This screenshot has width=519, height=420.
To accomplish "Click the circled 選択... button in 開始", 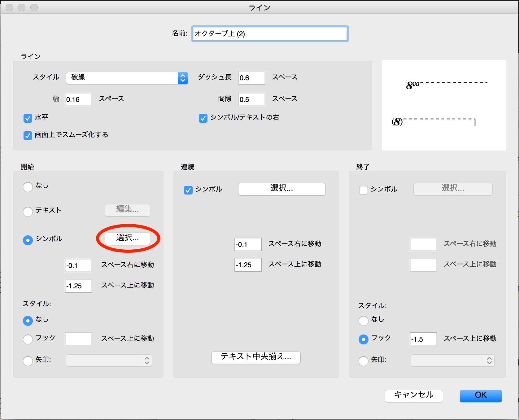I will 128,238.
